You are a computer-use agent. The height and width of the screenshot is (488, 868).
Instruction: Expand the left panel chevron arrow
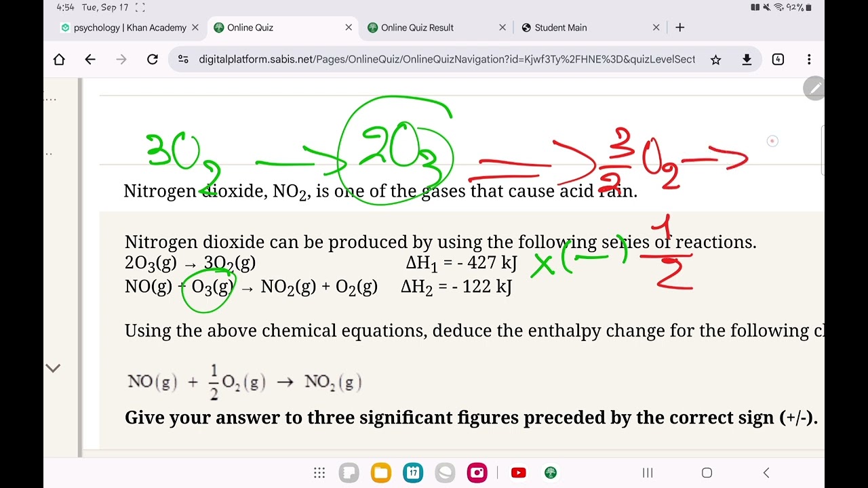click(x=53, y=368)
